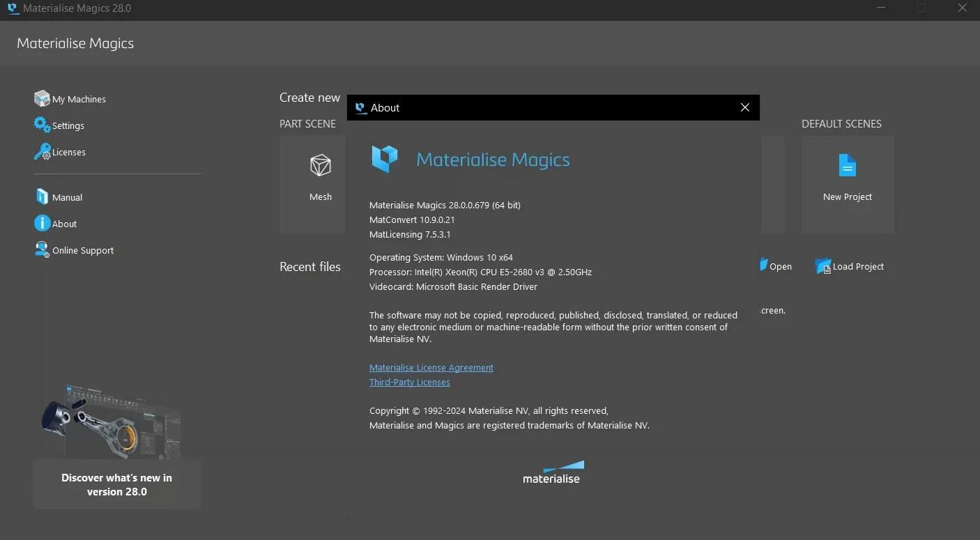Click the Materialise Magics logo in dialog

[x=470, y=160]
